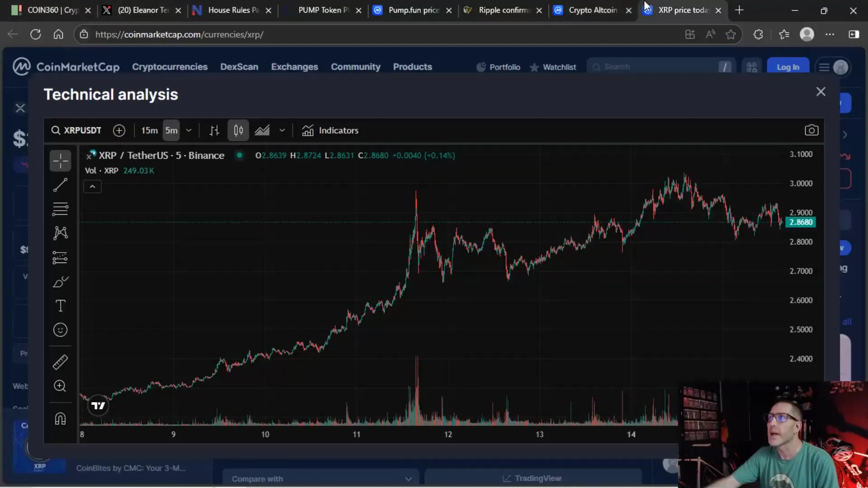Screen dimensions: 868x488
Task: Add this page to favorites star
Action: (731, 34)
